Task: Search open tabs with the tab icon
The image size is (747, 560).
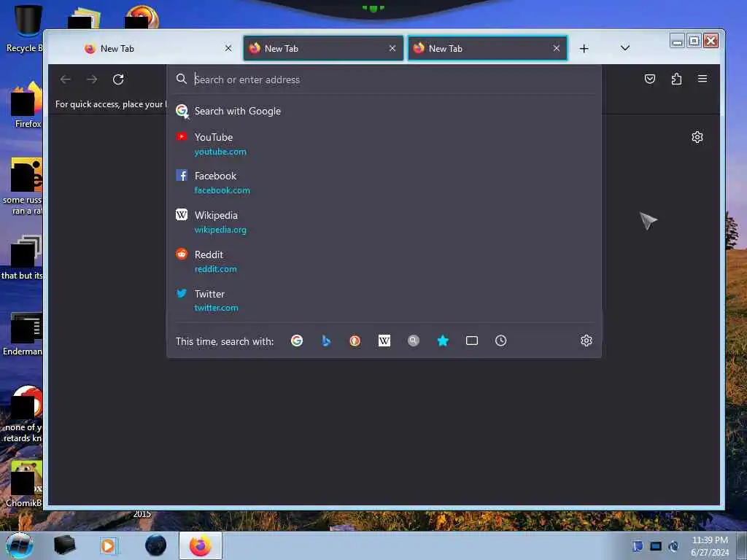Action: [472, 341]
